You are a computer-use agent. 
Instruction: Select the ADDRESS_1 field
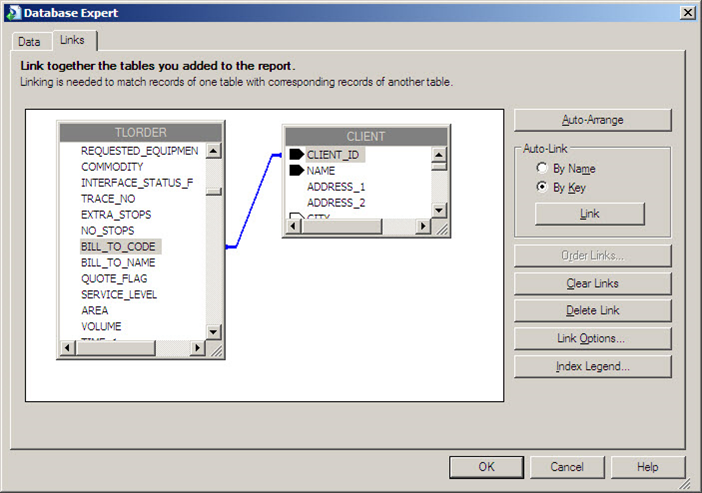point(336,187)
